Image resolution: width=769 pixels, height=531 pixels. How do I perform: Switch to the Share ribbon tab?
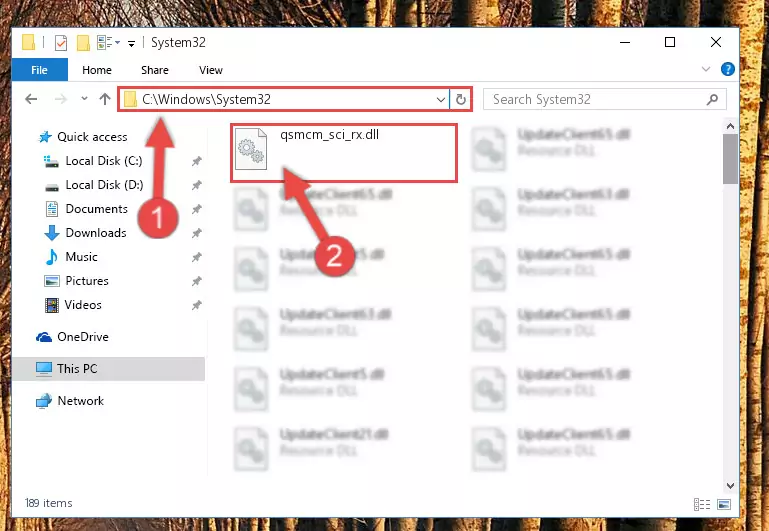click(x=154, y=70)
